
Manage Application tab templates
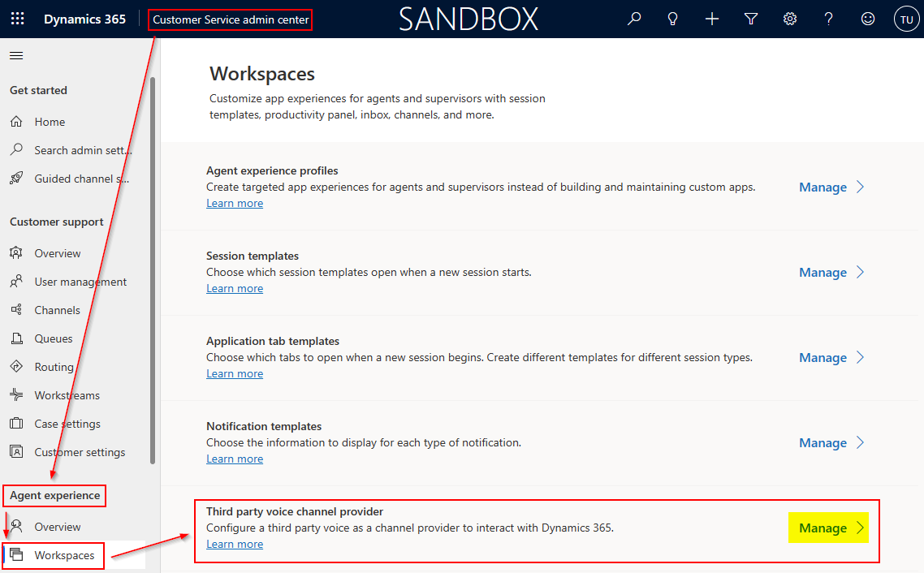click(823, 358)
